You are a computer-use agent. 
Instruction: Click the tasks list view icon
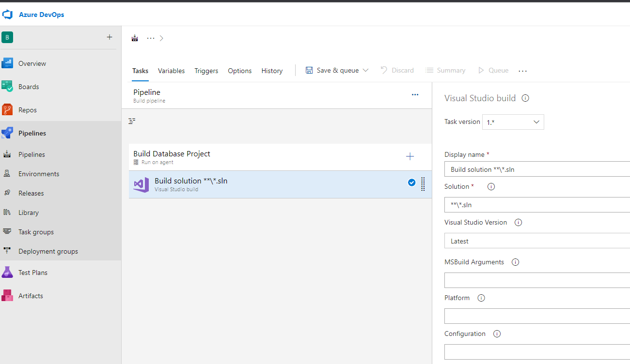click(x=132, y=121)
